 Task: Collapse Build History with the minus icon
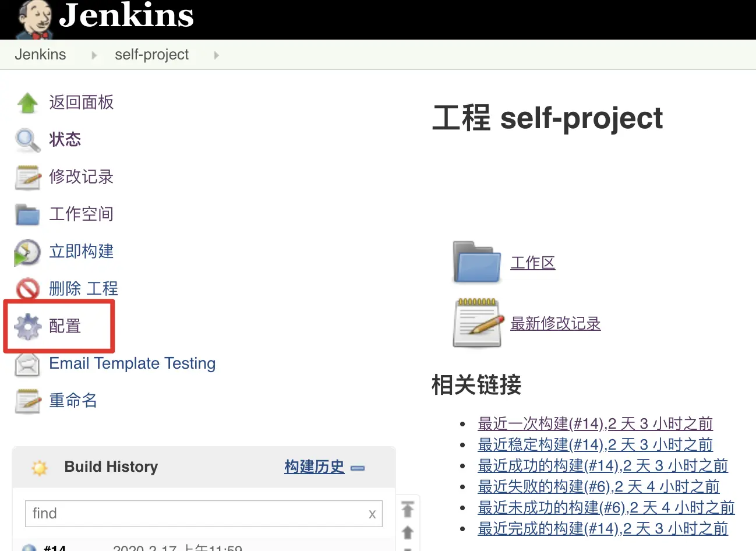358,468
